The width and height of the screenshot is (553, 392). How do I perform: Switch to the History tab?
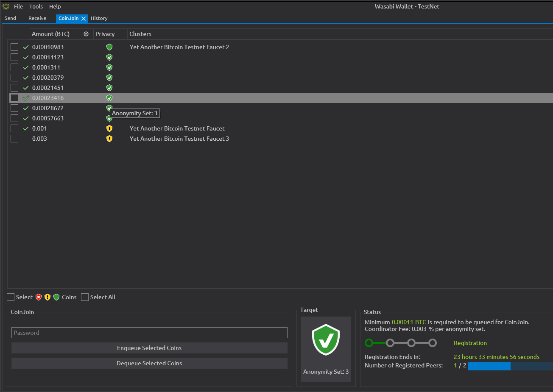tap(99, 18)
